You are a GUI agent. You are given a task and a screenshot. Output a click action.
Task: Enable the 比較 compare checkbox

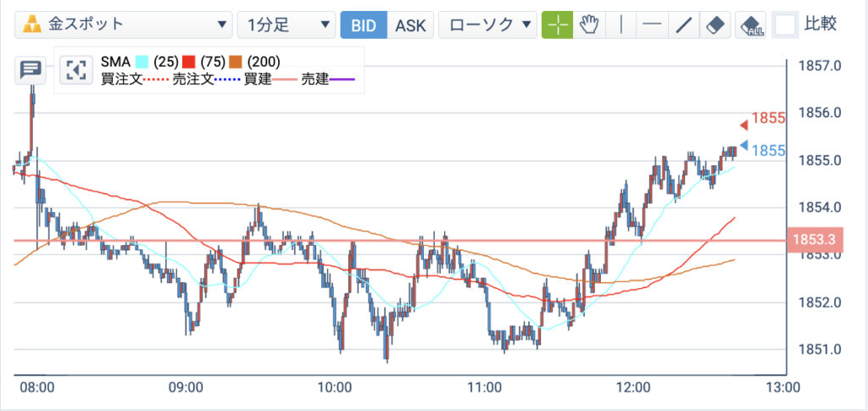(x=786, y=25)
